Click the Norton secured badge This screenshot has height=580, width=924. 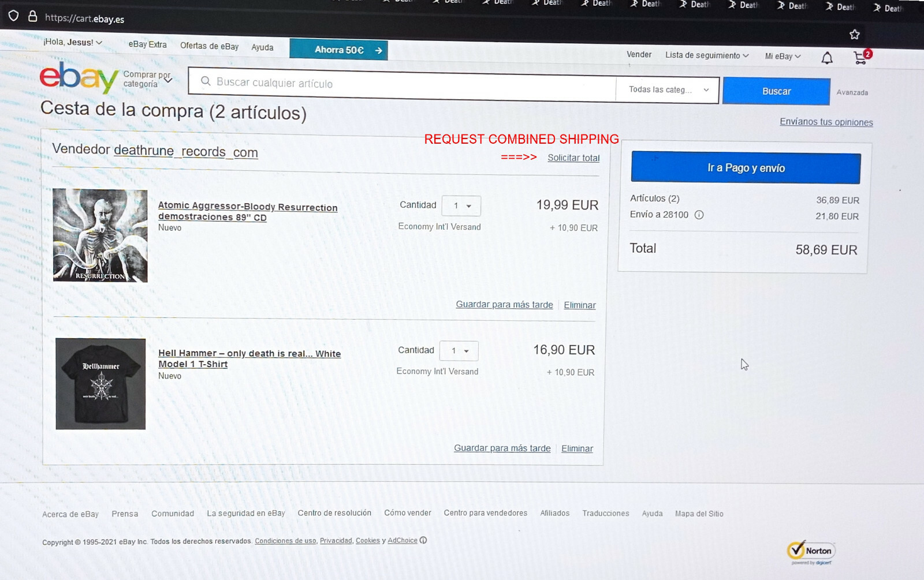click(811, 552)
